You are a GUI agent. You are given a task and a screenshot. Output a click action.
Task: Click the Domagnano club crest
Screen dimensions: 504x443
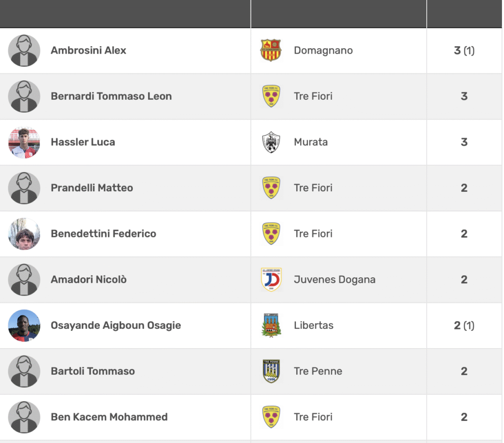click(x=271, y=51)
